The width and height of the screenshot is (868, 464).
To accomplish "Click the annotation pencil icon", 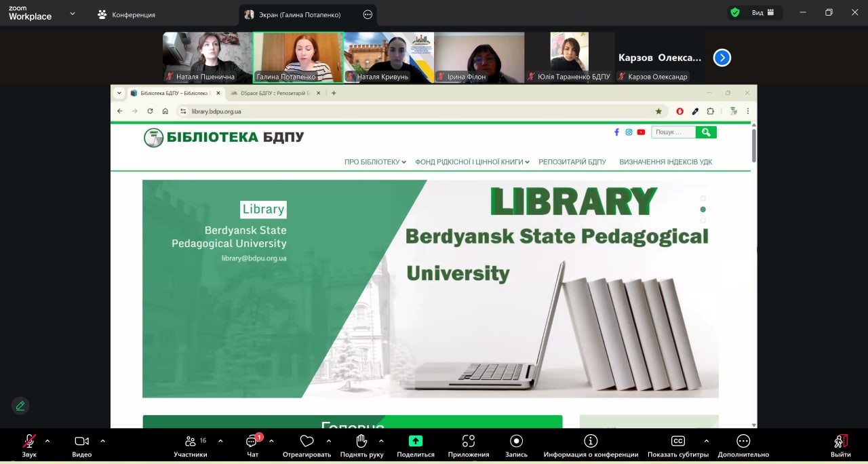I will [x=20, y=406].
